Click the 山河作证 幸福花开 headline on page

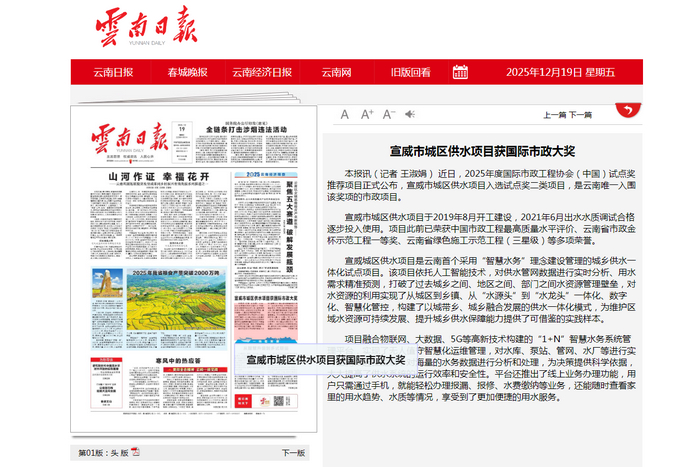pyautogui.click(x=151, y=176)
